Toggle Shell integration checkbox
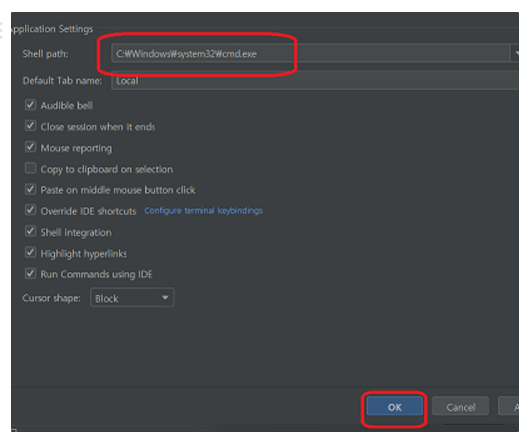The width and height of the screenshot is (525, 442). point(30,231)
